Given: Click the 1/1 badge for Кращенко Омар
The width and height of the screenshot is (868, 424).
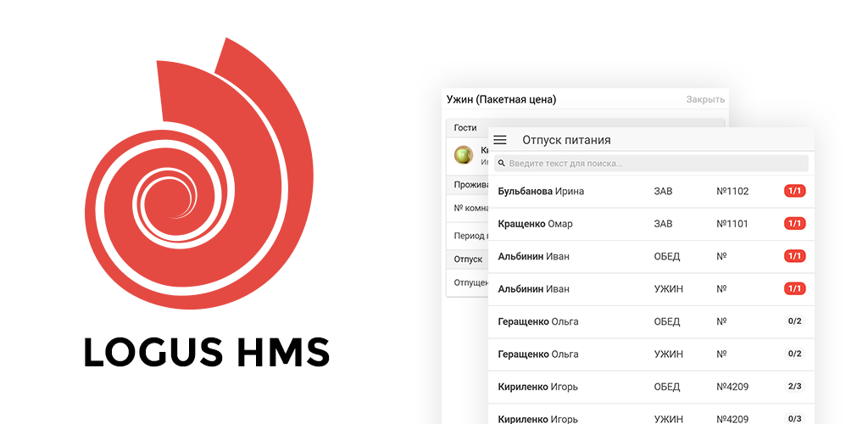Looking at the screenshot, I should pos(794,224).
